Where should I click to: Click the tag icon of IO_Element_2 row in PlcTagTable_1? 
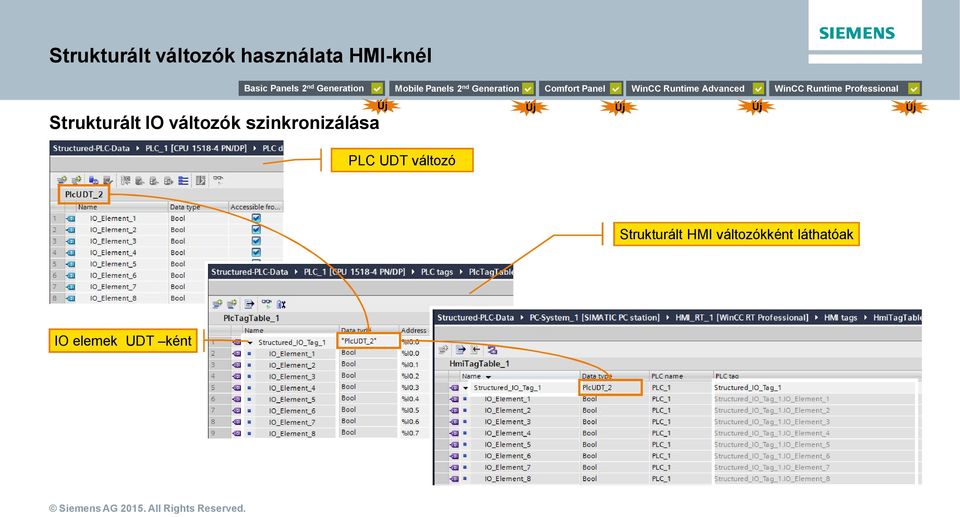click(236, 365)
